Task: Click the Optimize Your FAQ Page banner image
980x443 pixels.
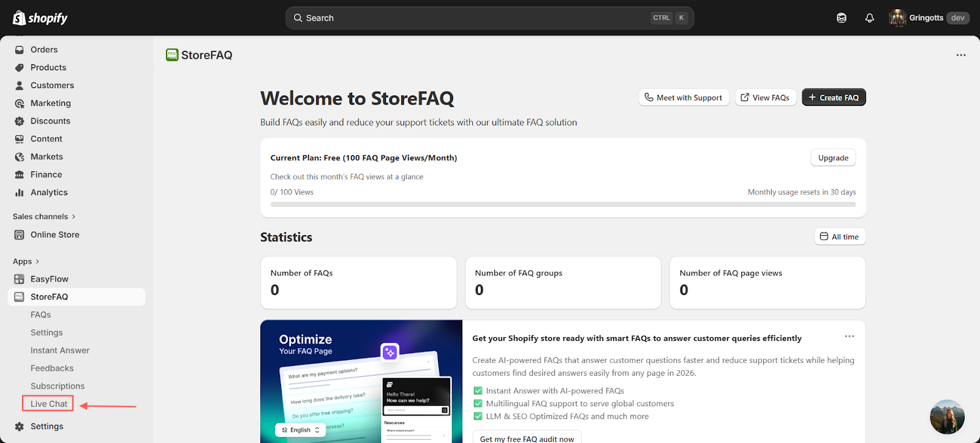Action: tap(361, 381)
